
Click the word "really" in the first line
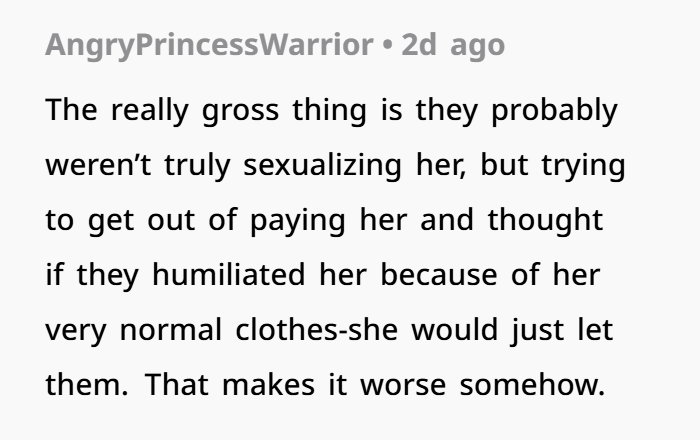click(150, 110)
